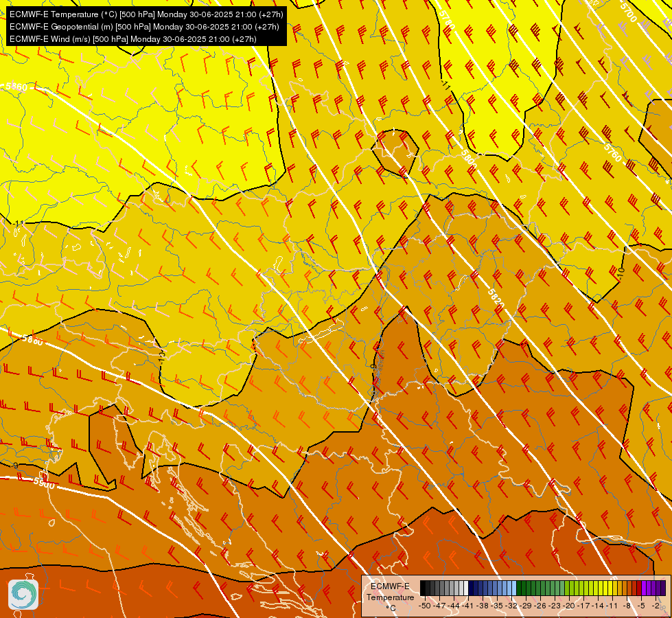Click the legend title ECMWF-E Temperature °C
The image size is (672, 618).
click(x=390, y=597)
